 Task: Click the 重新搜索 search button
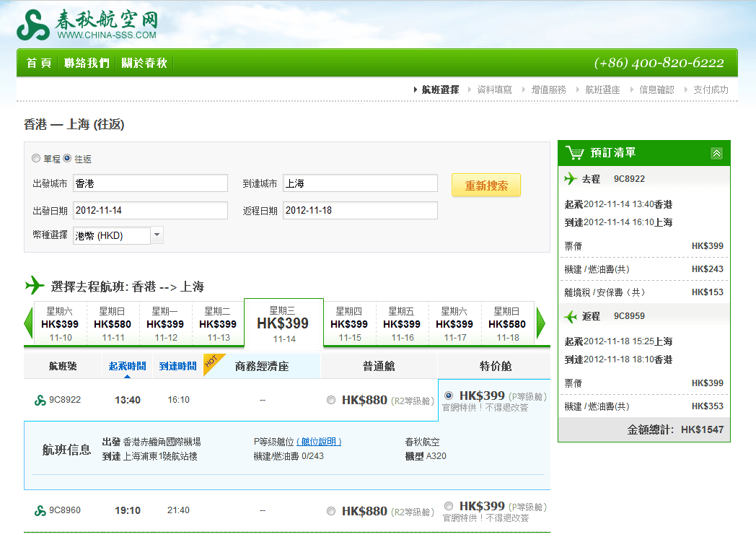[x=485, y=185]
